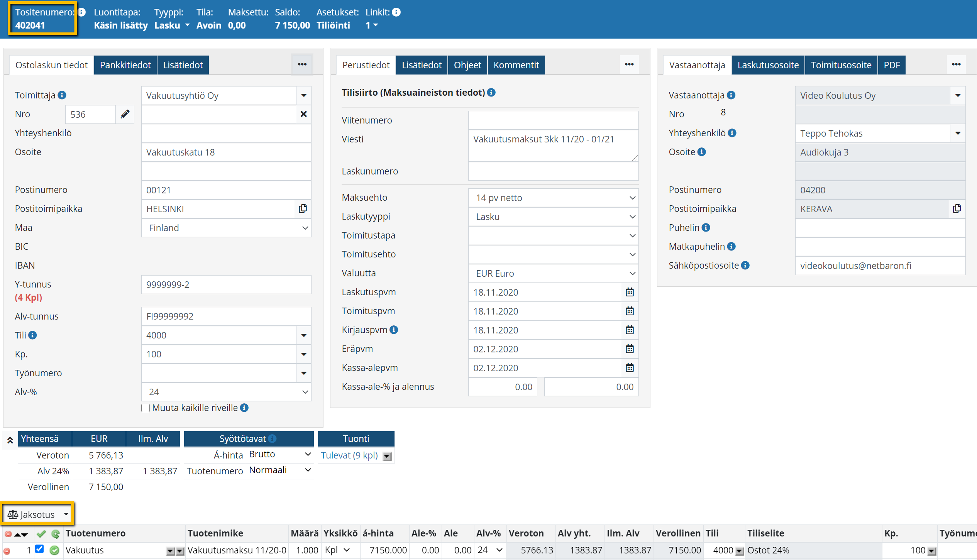The width and height of the screenshot is (977, 560).
Task: Click the Tulevat (9 kpl) link
Action: [349, 455]
